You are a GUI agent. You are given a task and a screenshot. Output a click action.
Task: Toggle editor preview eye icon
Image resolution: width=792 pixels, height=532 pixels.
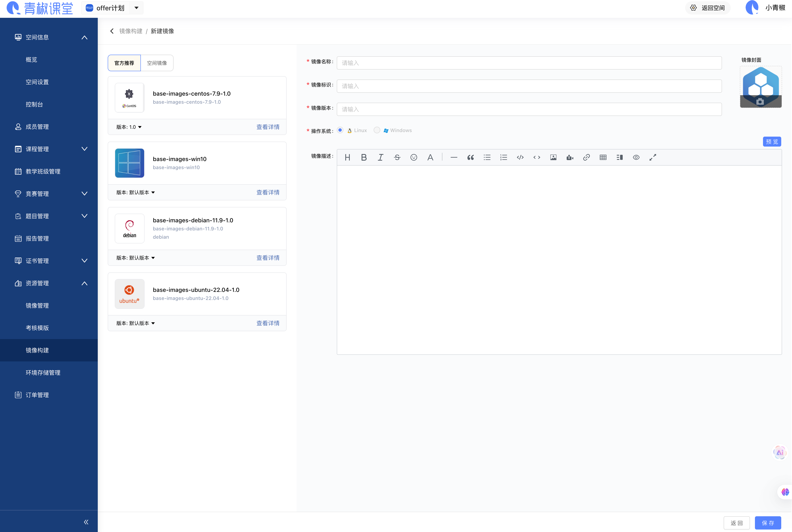[636, 158]
